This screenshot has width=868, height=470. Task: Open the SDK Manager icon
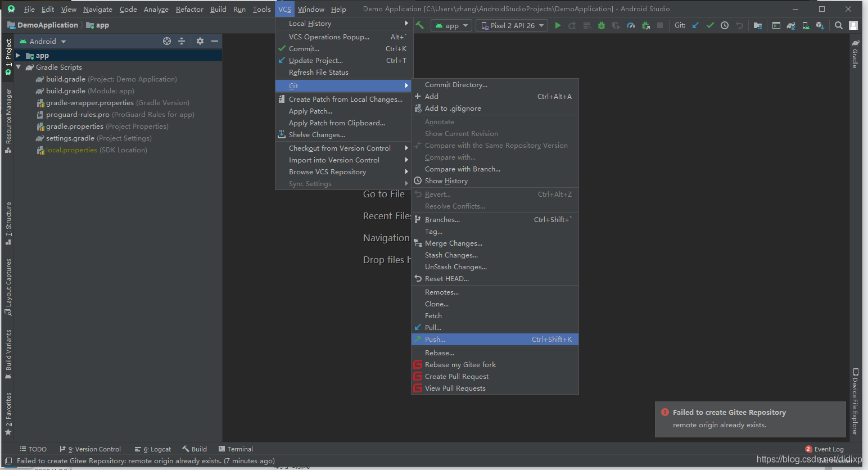point(820,25)
